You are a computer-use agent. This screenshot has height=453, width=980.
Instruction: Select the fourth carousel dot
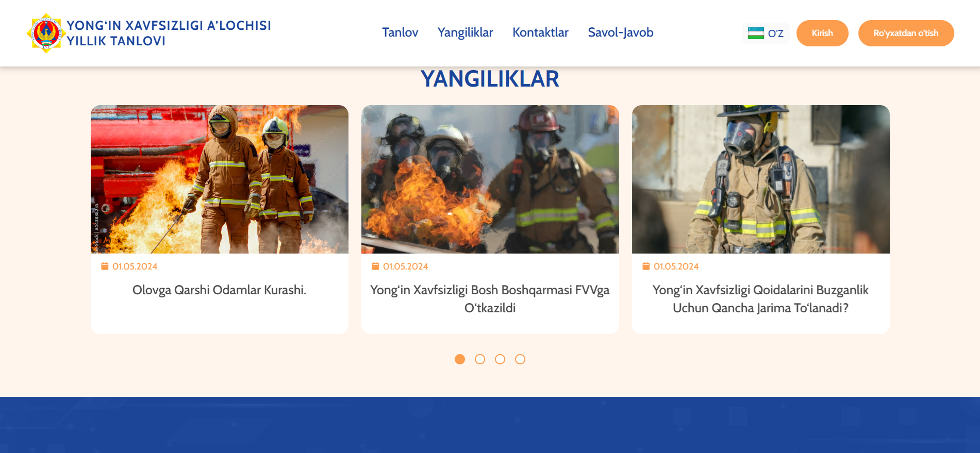click(x=520, y=359)
